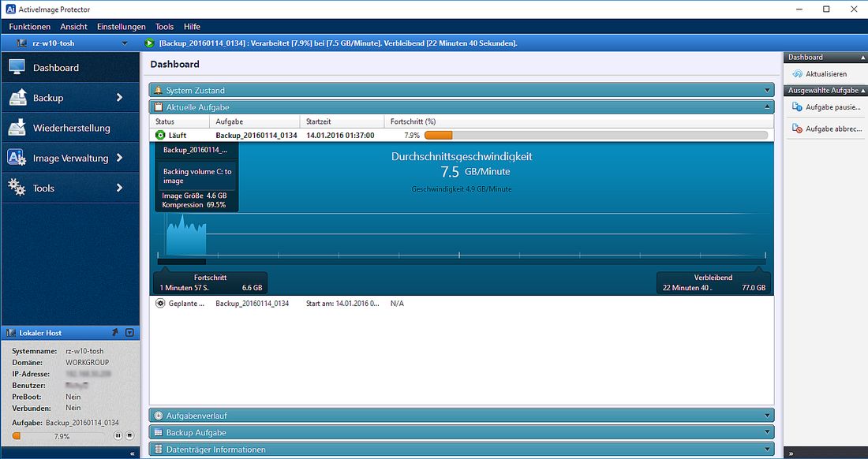Stop the task in Lokaler Host panel
Image resolution: width=868 pixels, height=459 pixels.
point(129,436)
